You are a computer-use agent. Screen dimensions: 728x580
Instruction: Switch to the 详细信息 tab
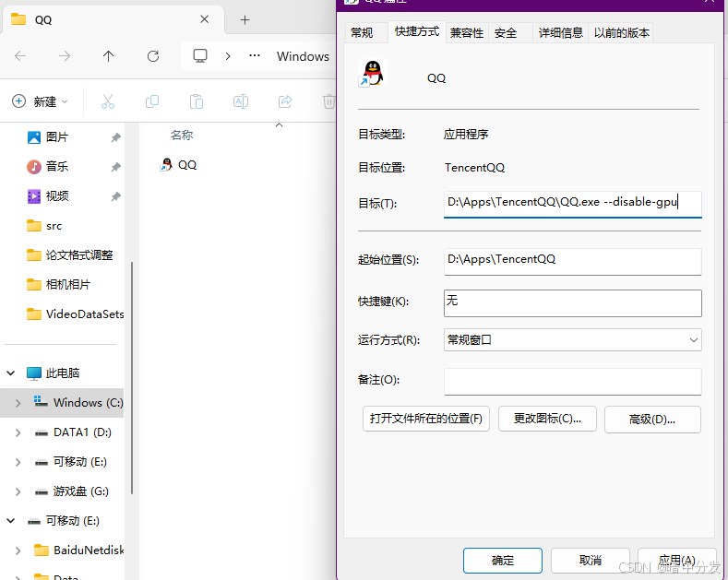pyautogui.click(x=560, y=32)
